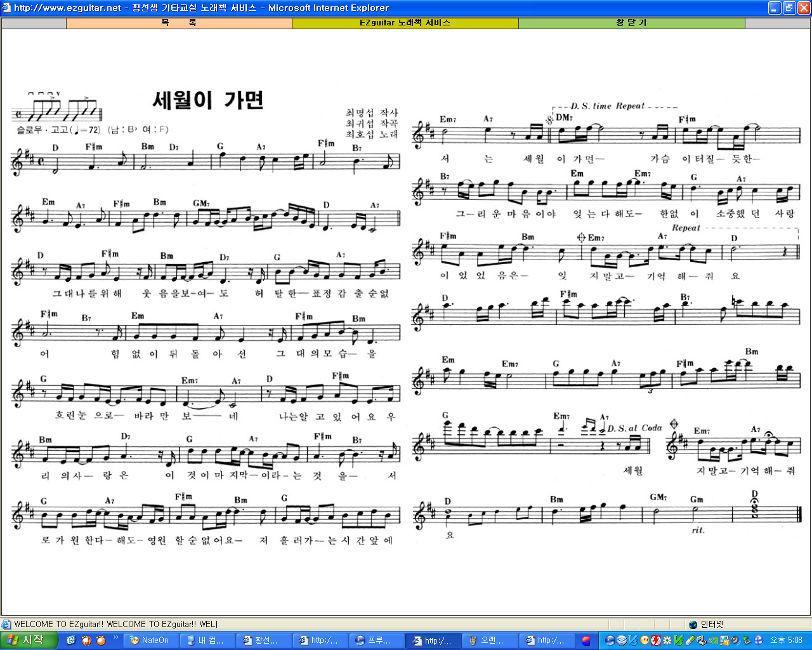Switch to the NateOn taskbar window
812x650 pixels.
click(150, 640)
